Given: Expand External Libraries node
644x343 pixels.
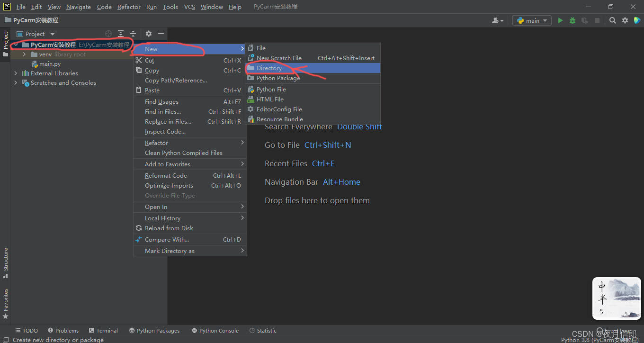Looking at the screenshot, I should click(x=16, y=73).
